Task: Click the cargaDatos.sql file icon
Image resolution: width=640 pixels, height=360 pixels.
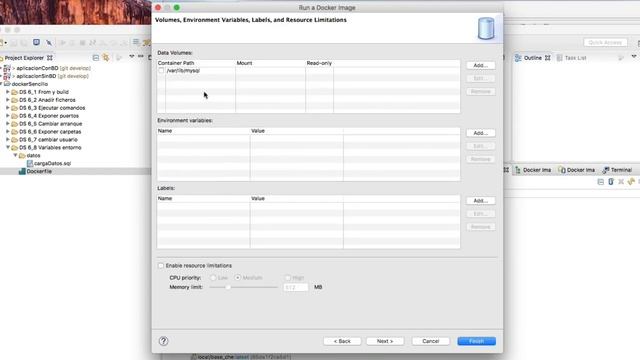Action: (30, 163)
